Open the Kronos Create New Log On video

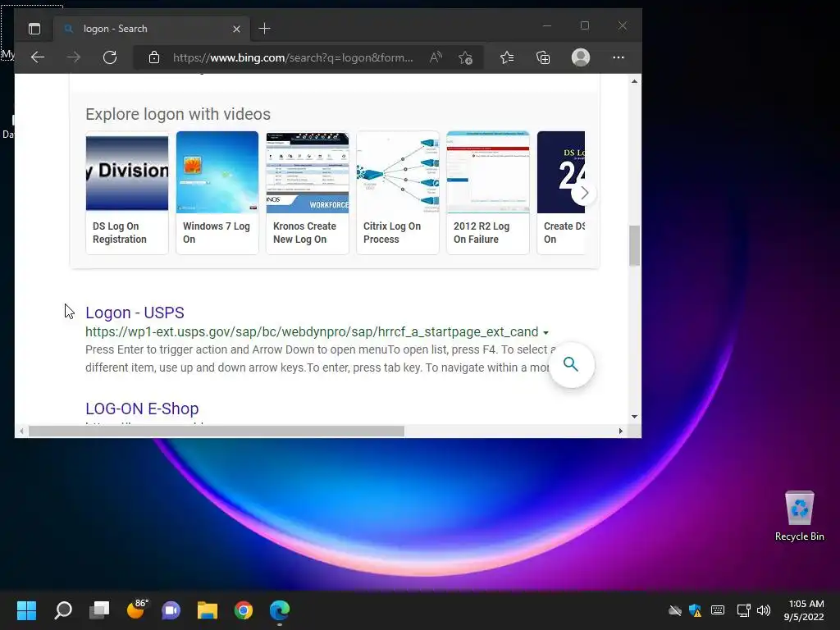click(x=308, y=193)
